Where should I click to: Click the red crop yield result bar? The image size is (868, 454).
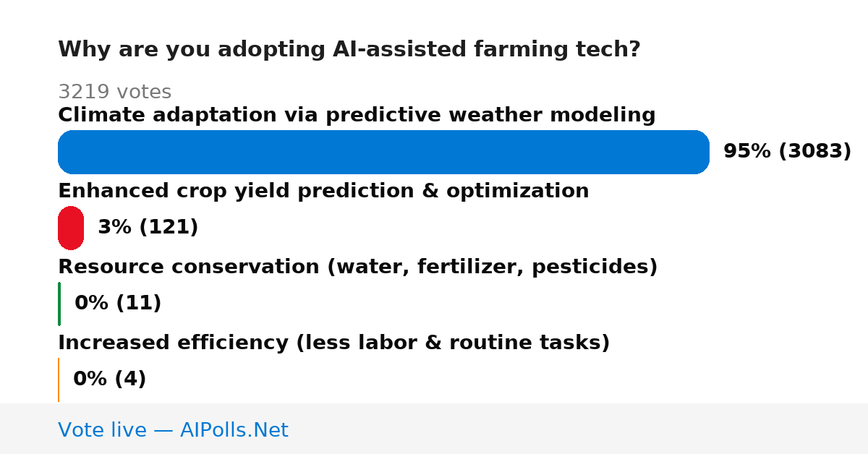pyautogui.click(x=71, y=228)
